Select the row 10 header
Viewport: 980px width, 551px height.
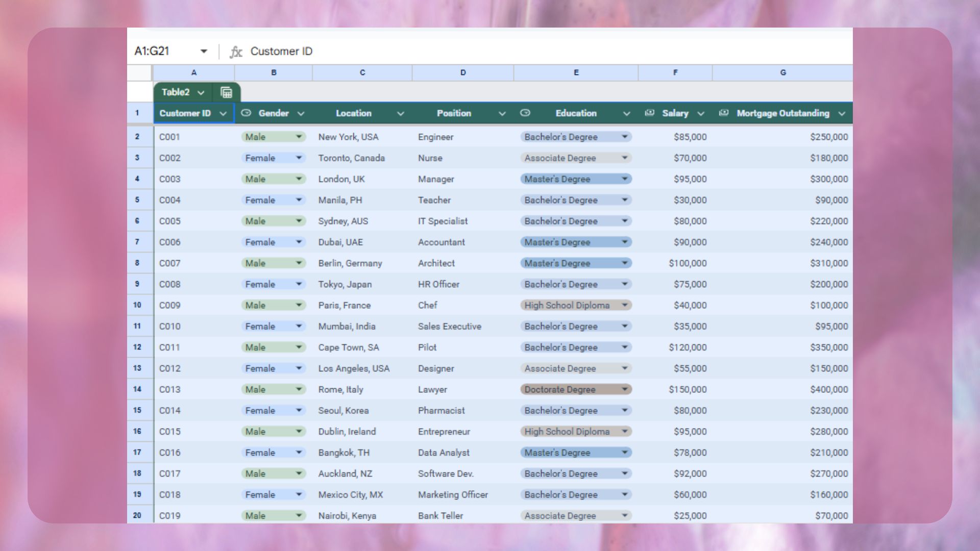[x=137, y=305]
